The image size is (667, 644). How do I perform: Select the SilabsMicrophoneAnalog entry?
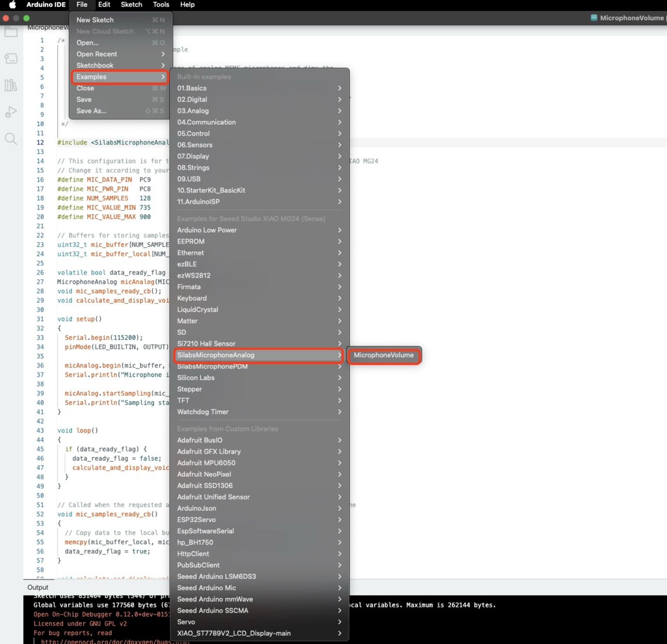259,355
